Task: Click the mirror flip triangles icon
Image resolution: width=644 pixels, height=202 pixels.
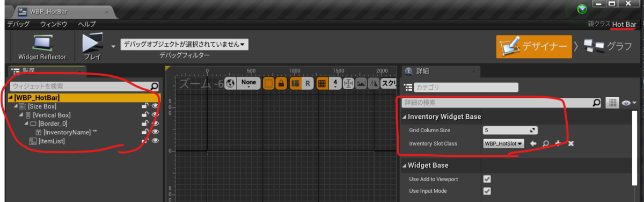Action: click(374, 83)
